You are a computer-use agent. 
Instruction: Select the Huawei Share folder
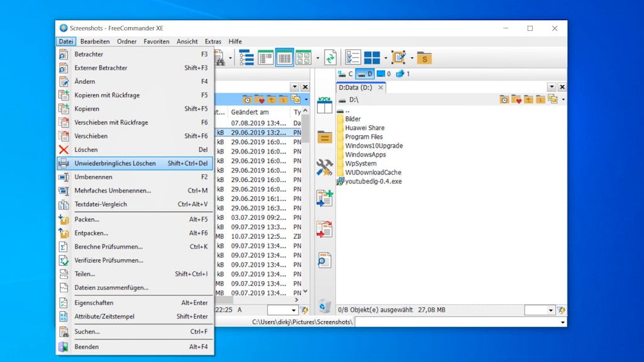[x=365, y=128]
